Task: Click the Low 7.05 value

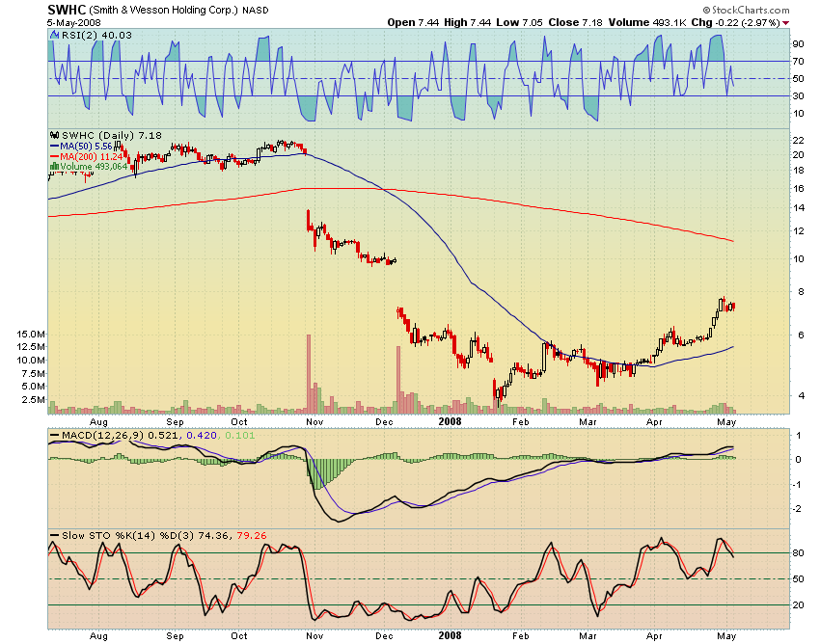Action: click(x=519, y=22)
